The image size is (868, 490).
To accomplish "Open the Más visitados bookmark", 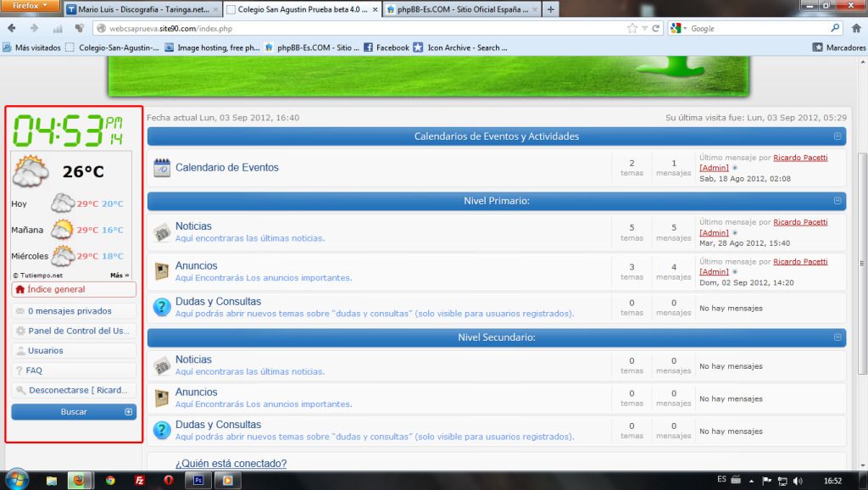I will point(31,47).
